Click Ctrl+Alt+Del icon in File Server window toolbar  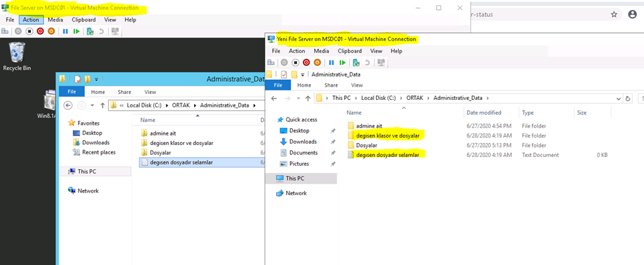[5, 31]
